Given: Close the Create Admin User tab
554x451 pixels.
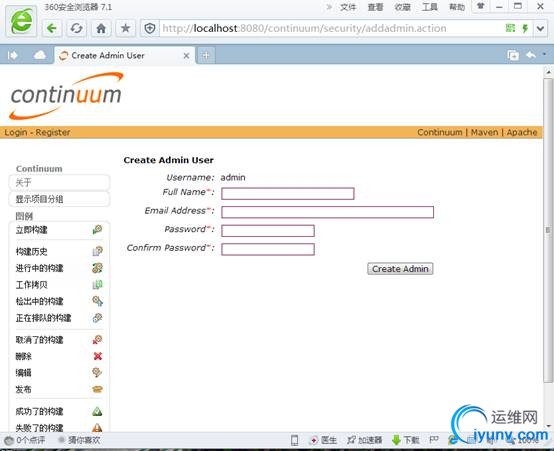Looking at the screenshot, I should (186, 56).
